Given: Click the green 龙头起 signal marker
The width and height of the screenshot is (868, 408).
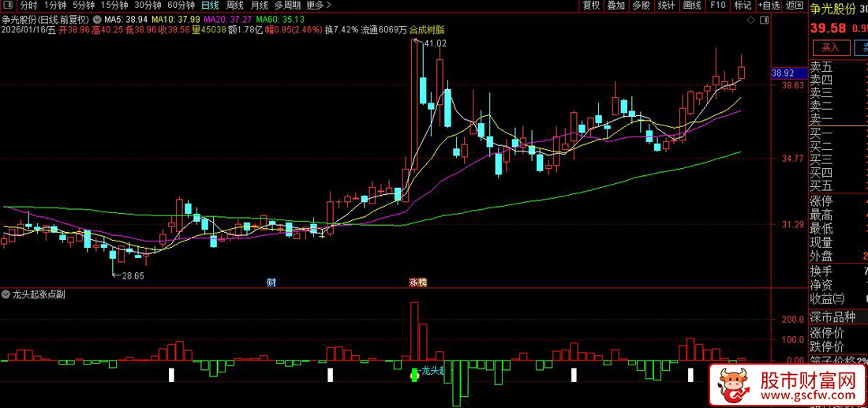Looking at the screenshot, I should coord(413,375).
